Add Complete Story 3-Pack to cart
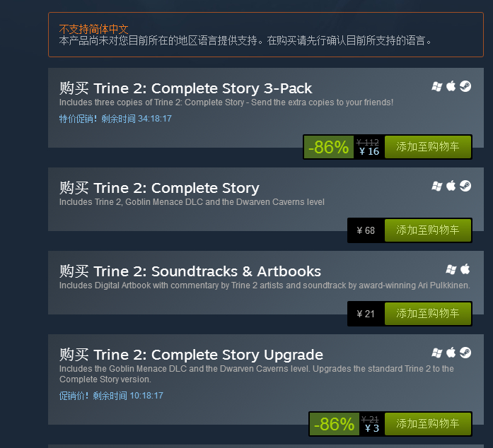 427,147
